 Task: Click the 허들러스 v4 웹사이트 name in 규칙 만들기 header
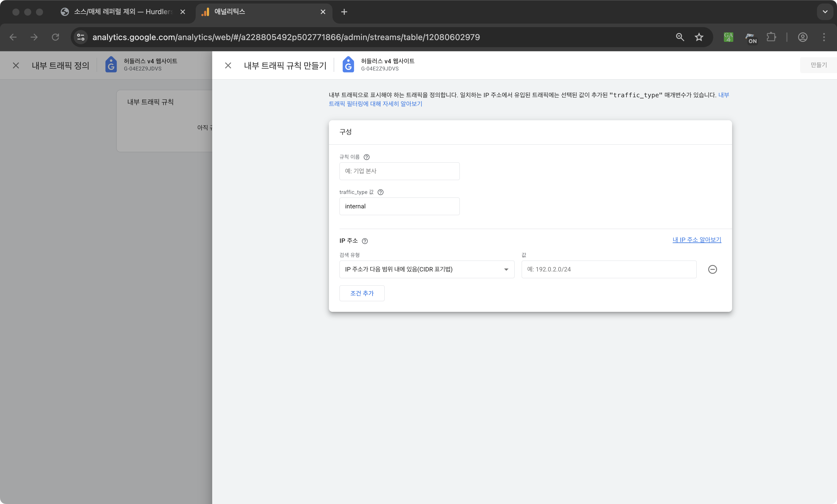(x=388, y=61)
